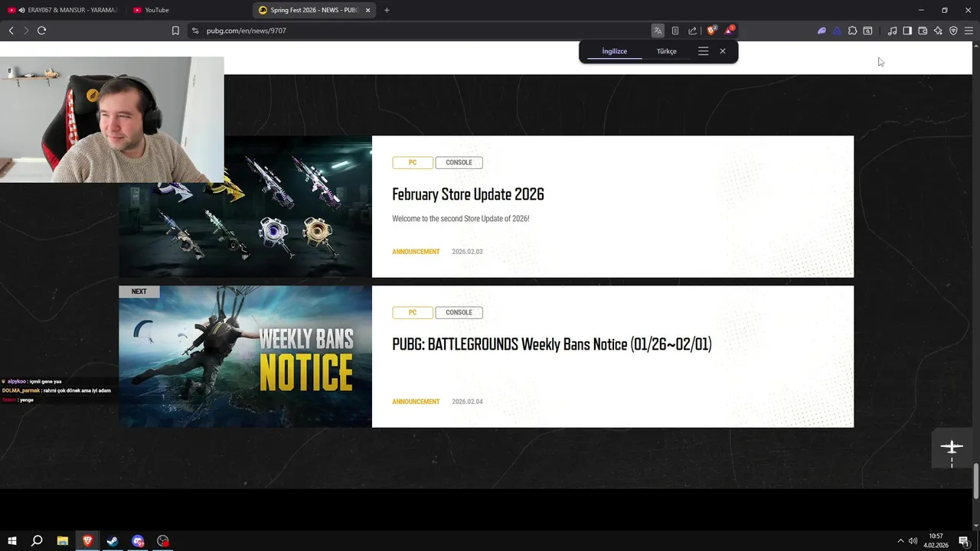Click the February Store Update weapons thumbnail
Screen dimensions: 980x551
point(245,207)
